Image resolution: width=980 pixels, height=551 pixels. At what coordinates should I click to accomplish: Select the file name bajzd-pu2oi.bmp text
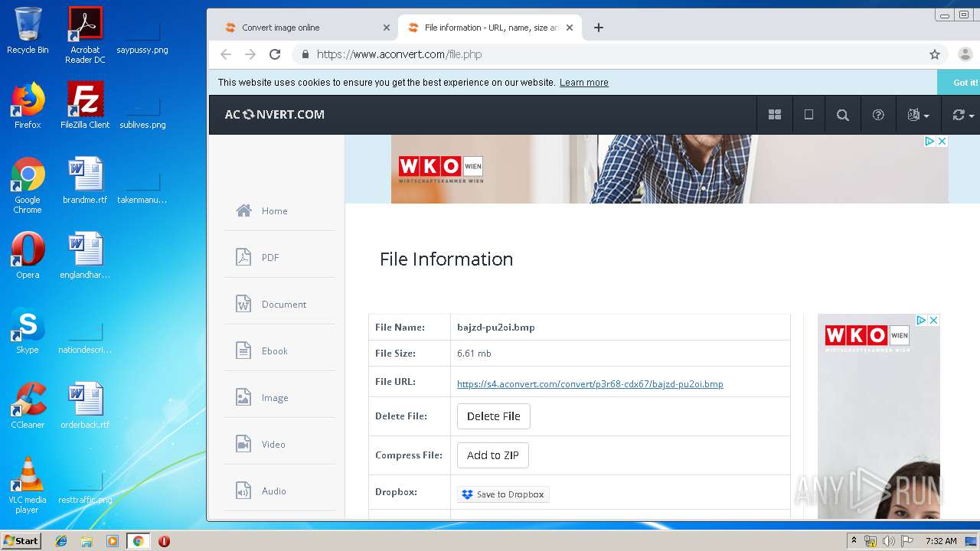point(496,328)
